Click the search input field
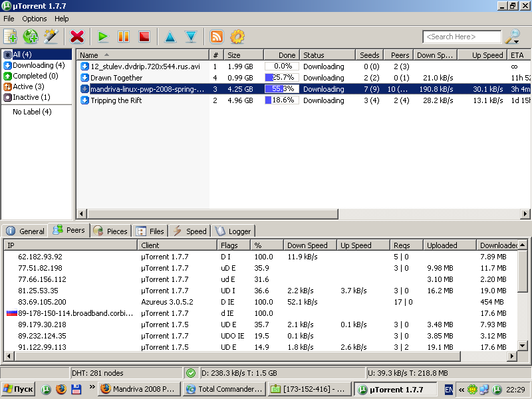Screen dimensions: 532x399 point(462,37)
